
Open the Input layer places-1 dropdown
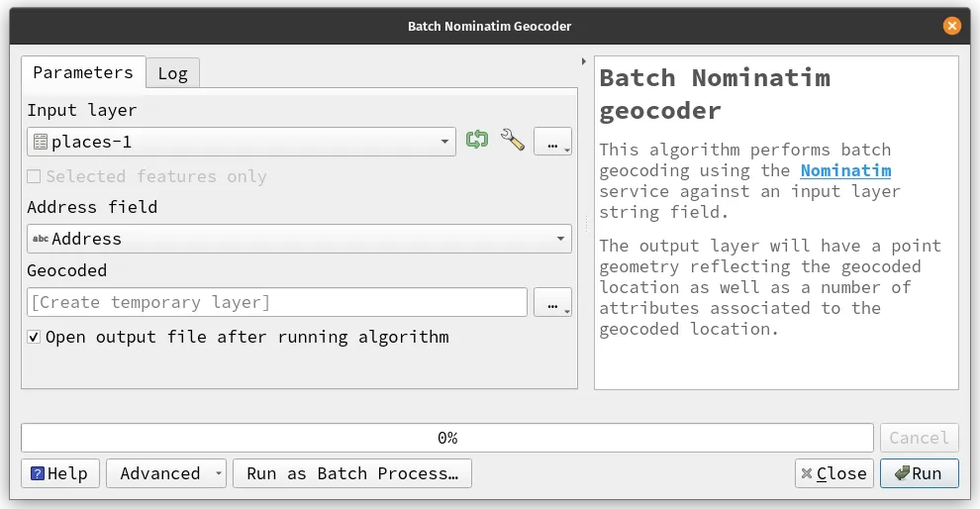coord(242,142)
